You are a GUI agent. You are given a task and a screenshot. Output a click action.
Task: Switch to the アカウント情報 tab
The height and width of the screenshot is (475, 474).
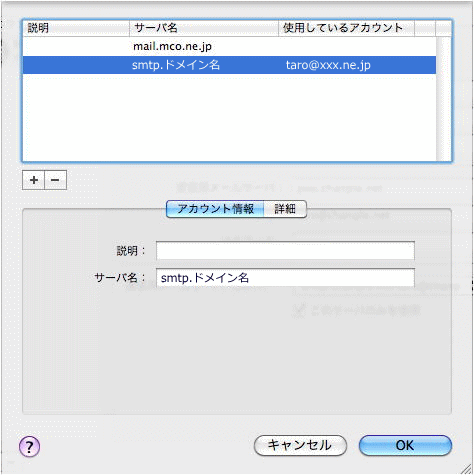point(215,209)
